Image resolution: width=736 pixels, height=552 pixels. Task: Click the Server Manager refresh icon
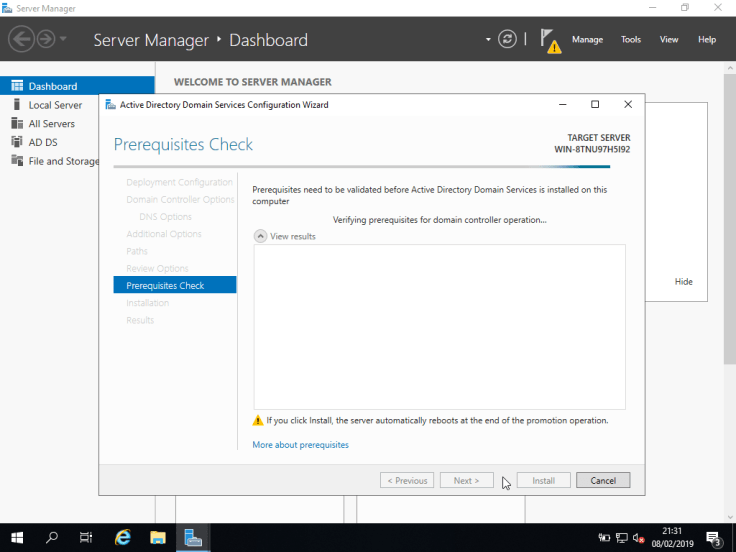coord(508,39)
